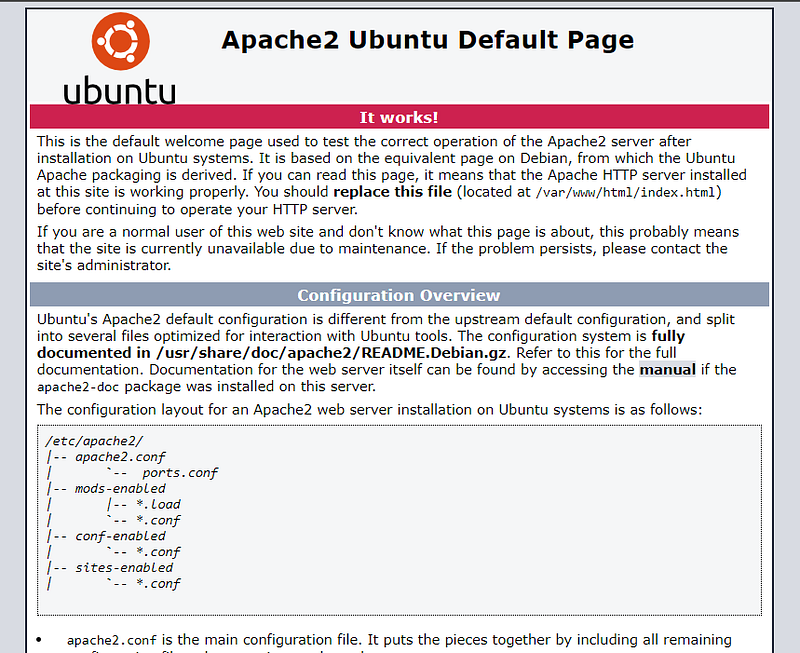Click *.load in the config tree
Viewport: 800px width, 653px height.
coord(158,504)
